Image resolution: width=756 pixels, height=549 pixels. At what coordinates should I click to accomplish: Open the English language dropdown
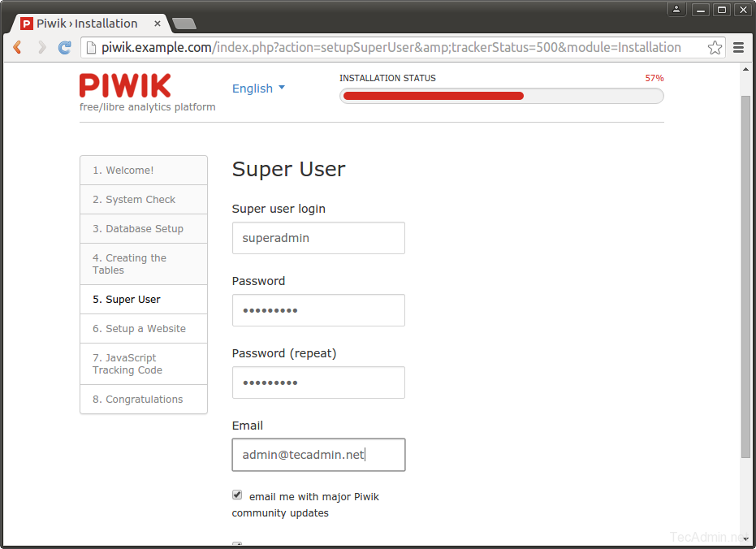[x=258, y=89]
